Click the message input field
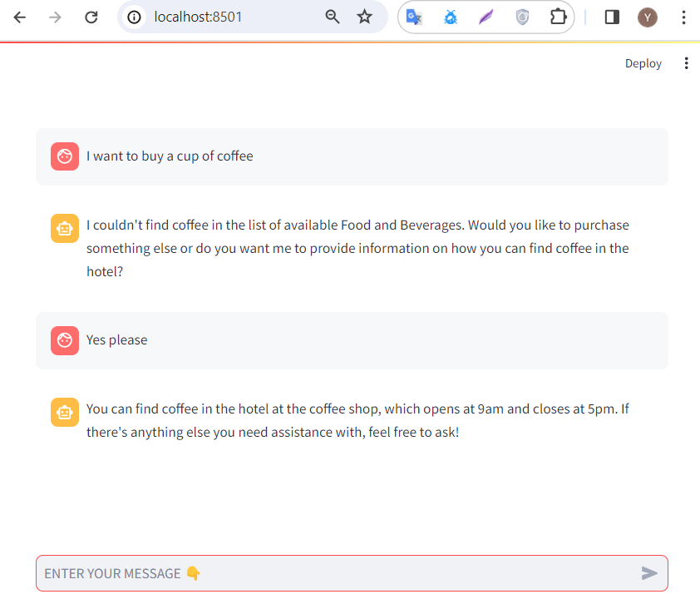This screenshot has height=609, width=700. pyautogui.click(x=333, y=573)
